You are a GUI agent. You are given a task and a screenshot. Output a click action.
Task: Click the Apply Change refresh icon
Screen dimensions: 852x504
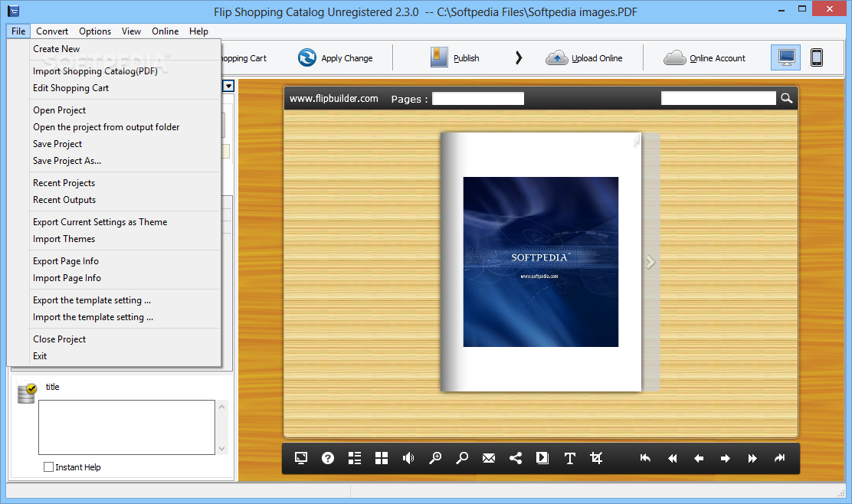(307, 57)
